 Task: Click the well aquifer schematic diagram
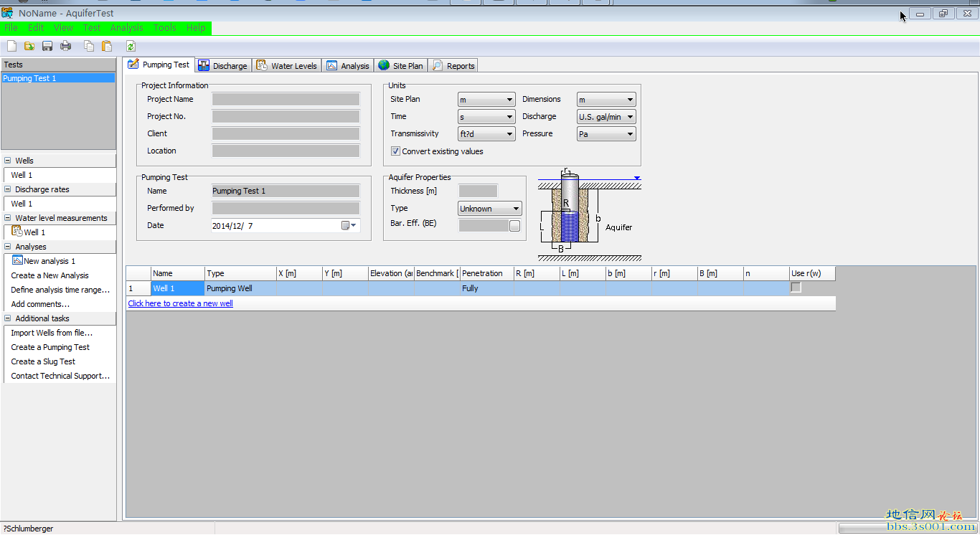click(590, 214)
